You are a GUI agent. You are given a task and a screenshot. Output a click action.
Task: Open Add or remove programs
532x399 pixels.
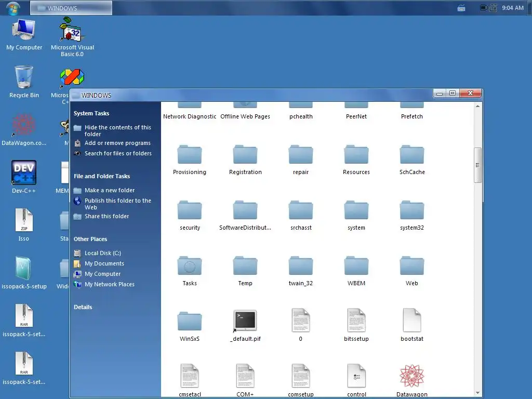(x=117, y=143)
